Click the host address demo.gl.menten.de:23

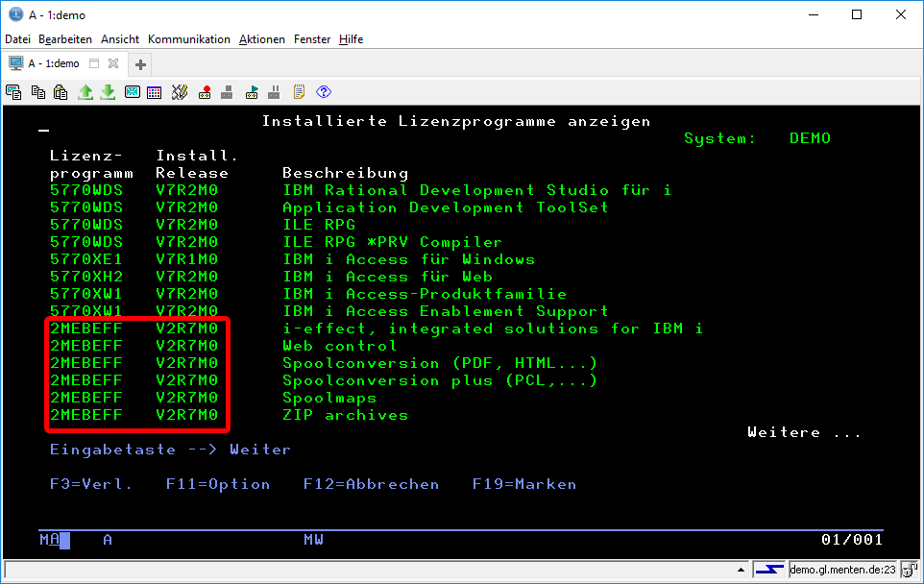pyautogui.click(x=842, y=570)
